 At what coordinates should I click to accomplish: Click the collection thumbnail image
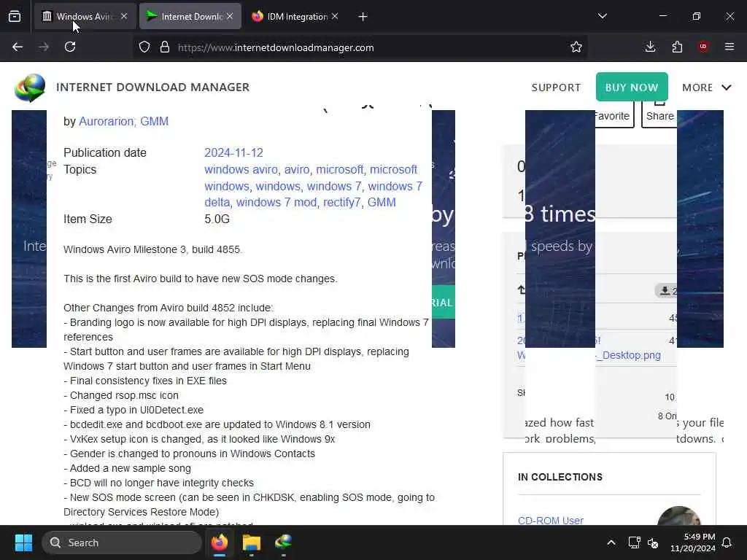[679, 516]
